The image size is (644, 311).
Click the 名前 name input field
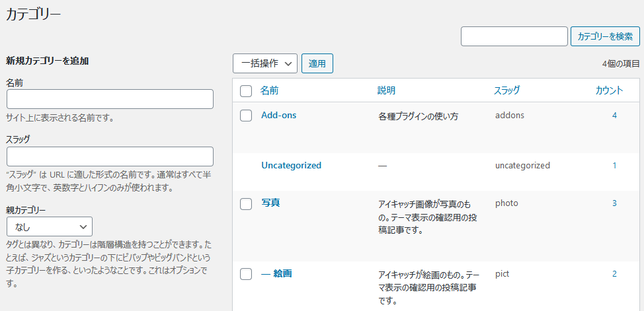[110, 99]
